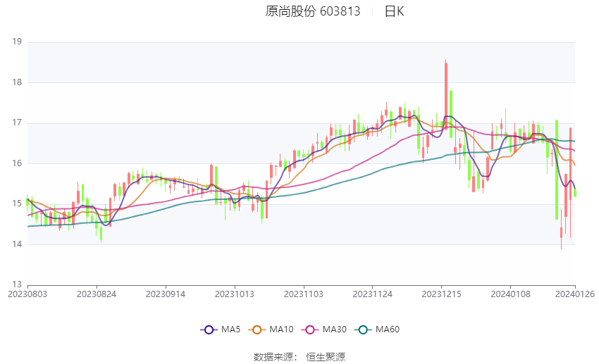599x364 pixels.
Task: Click the 16 price axis label
Action: coord(17,163)
